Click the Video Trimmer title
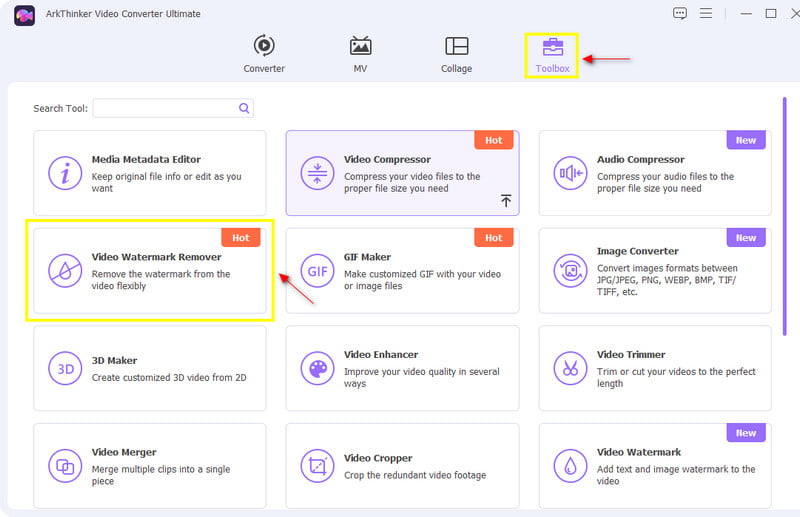800x517 pixels. (631, 354)
